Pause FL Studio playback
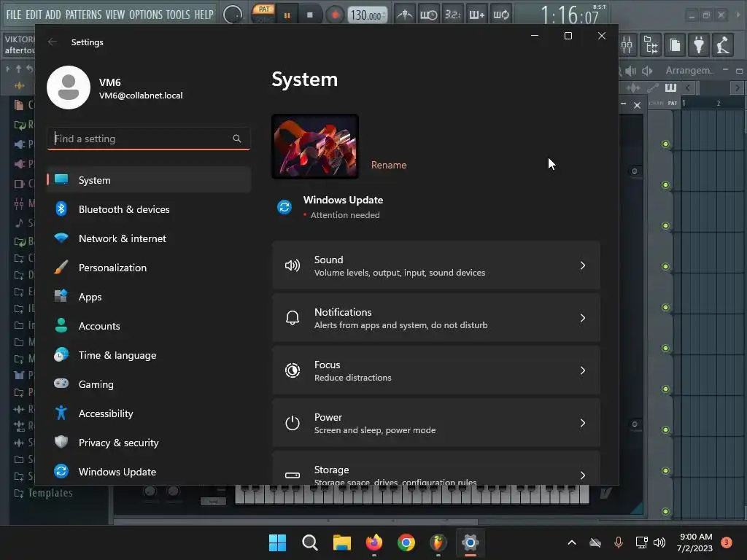The height and width of the screenshot is (560, 747). (287, 15)
